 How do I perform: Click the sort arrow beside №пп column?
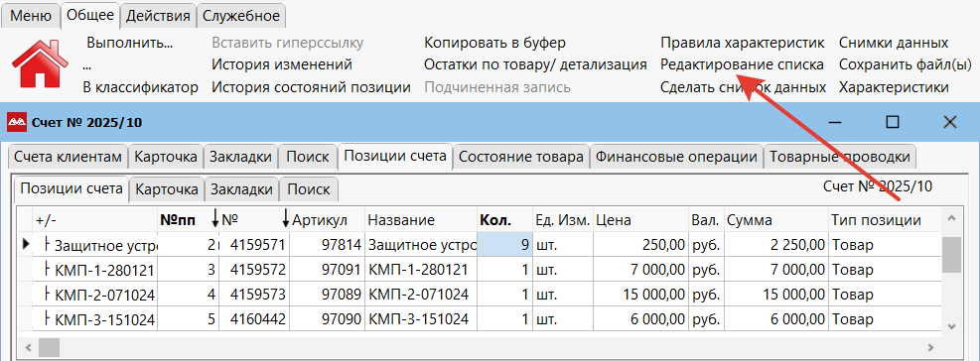point(215,219)
